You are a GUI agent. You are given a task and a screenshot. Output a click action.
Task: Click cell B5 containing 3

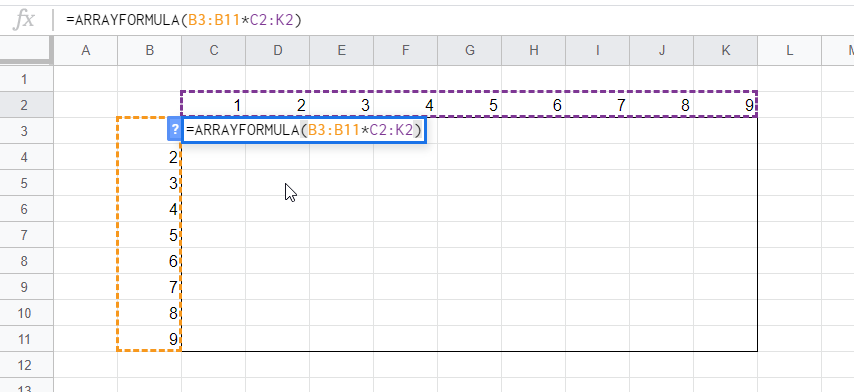click(x=149, y=183)
